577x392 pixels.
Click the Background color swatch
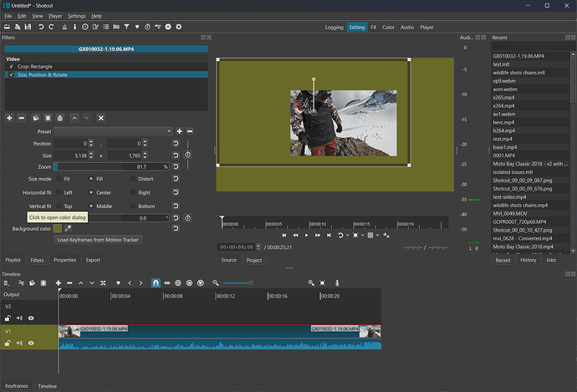pyautogui.click(x=58, y=228)
